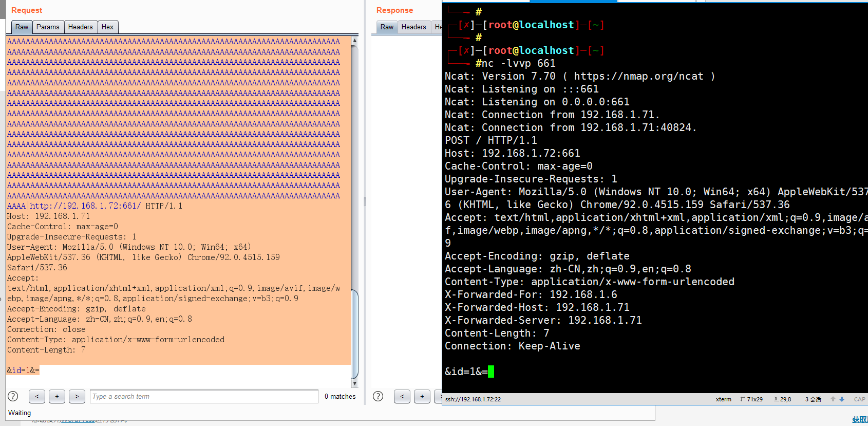
Task: Click 'Connection from 192.168.1.71:40824' in terminal
Action: (589, 127)
